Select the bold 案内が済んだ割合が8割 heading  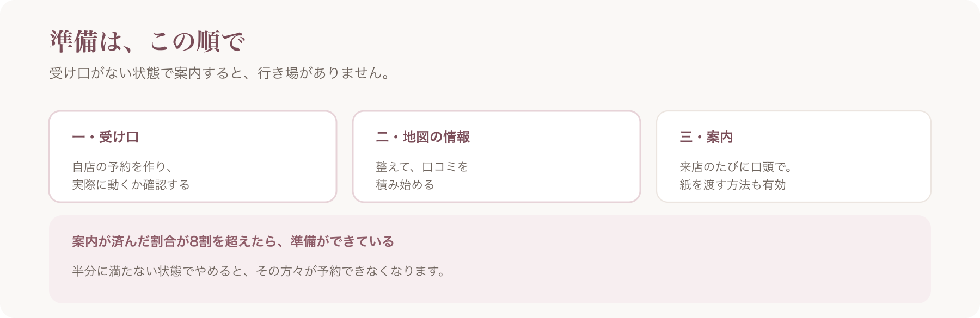coord(142,241)
